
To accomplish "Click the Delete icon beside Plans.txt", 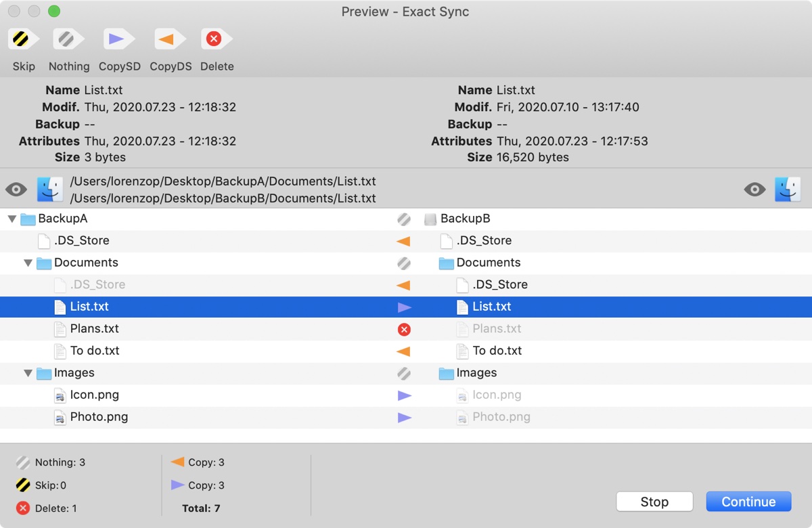I will pyautogui.click(x=404, y=329).
